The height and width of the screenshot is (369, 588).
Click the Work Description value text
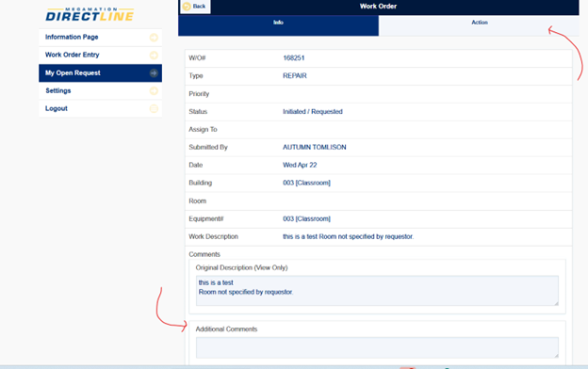click(x=348, y=237)
